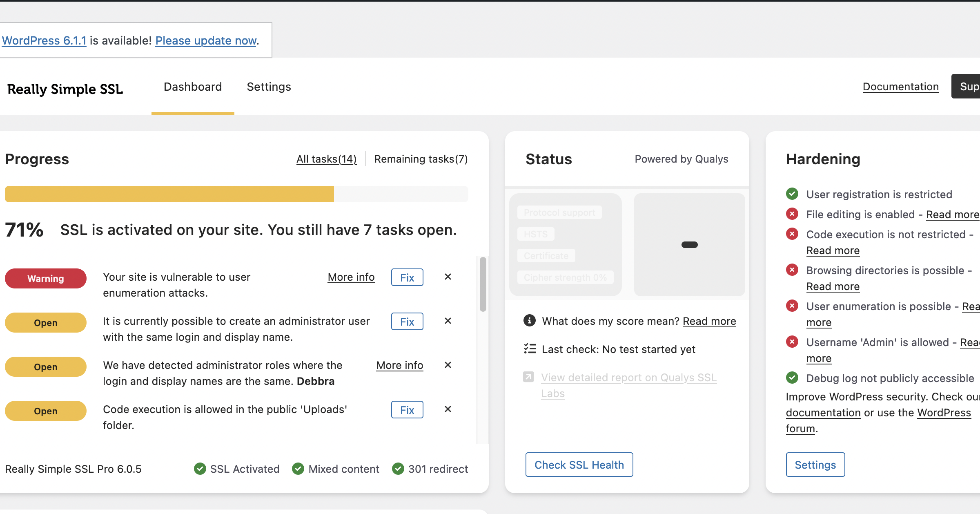Screen dimensions: 980x514
Task: Fix the user enumeration vulnerability
Action: [x=407, y=277]
